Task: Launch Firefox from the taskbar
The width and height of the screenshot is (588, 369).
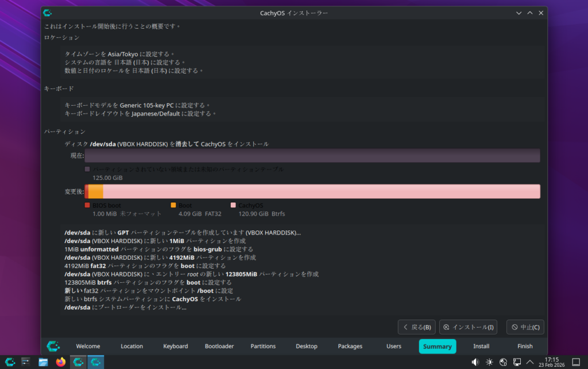Action: coord(60,362)
